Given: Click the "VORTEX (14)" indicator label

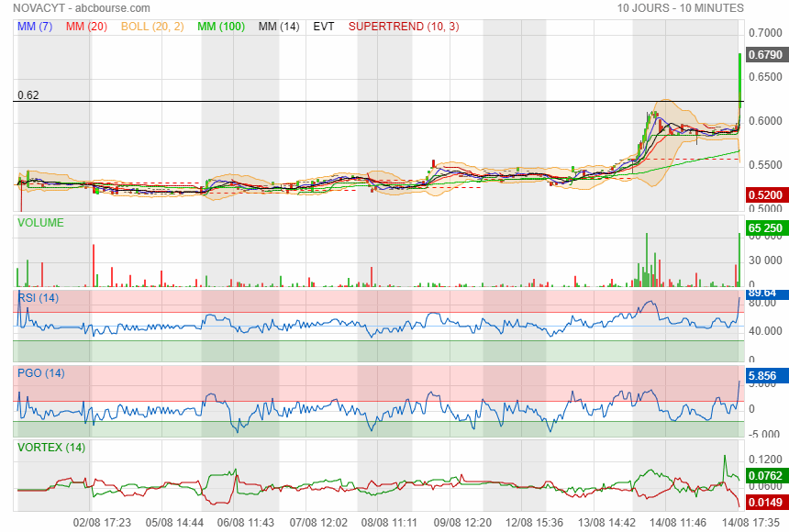Looking at the screenshot, I should pos(51,448).
